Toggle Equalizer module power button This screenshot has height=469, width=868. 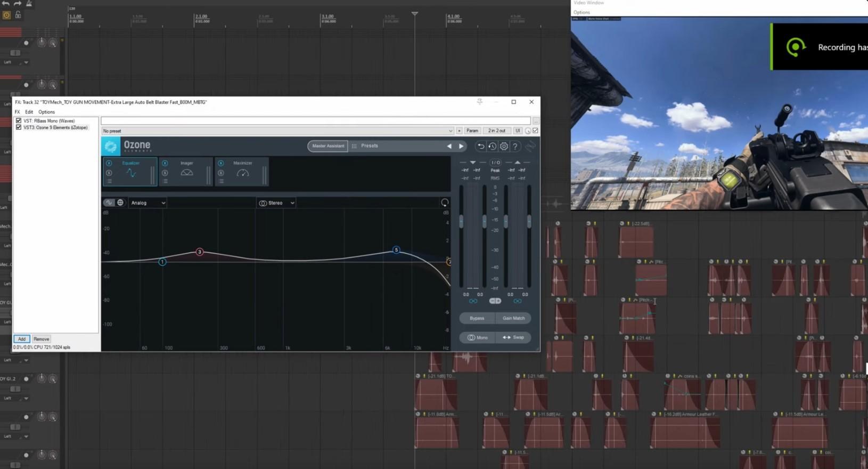(109, 163)
